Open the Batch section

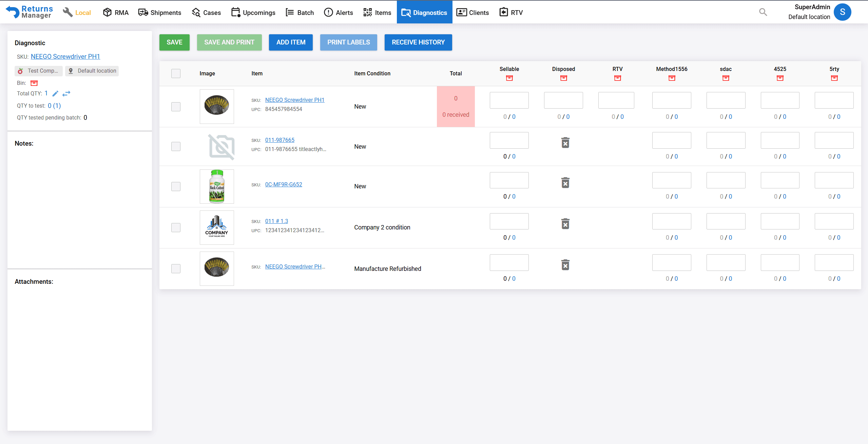point(300,13)
